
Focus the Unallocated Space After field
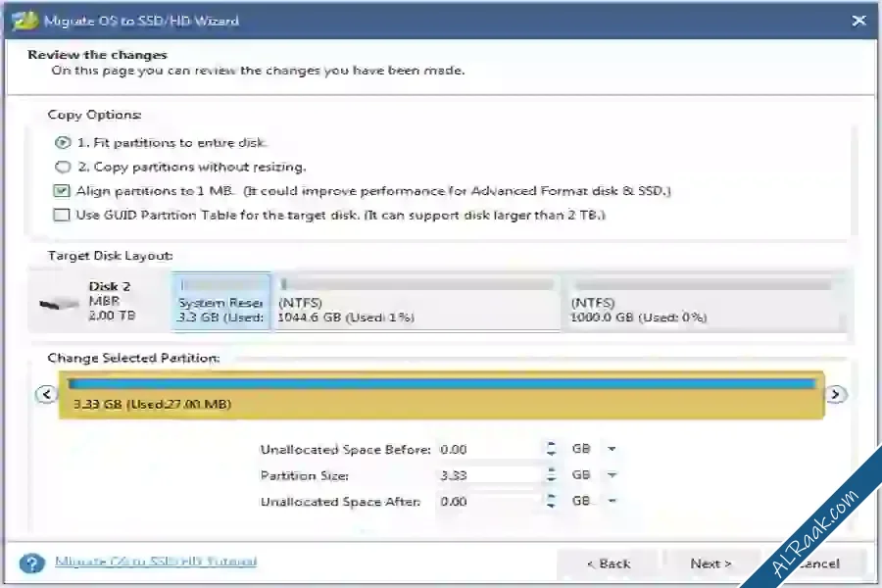489,502
